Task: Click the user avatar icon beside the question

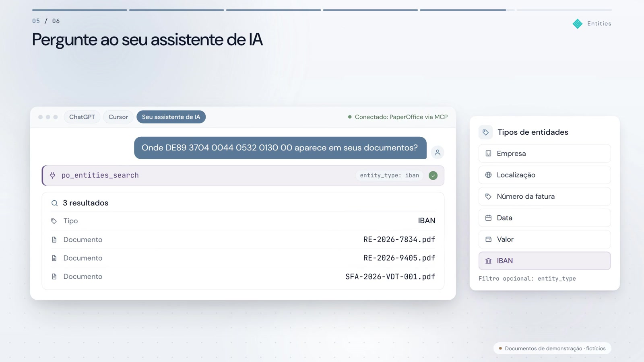Action: 438,152
